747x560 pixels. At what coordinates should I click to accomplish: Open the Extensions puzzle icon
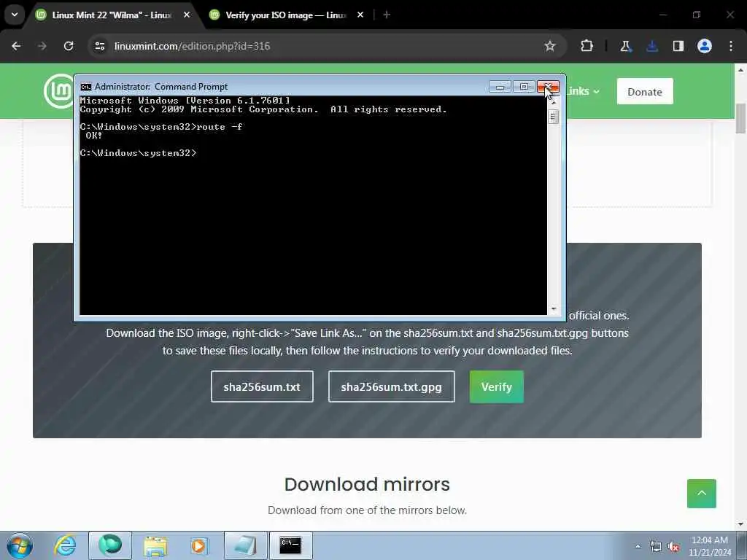(587, 46)
